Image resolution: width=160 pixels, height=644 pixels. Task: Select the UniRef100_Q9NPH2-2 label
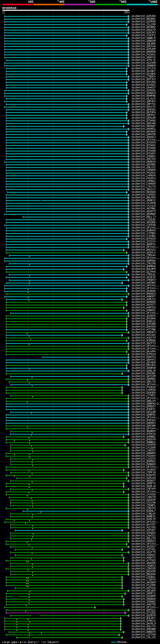[145, 404]
